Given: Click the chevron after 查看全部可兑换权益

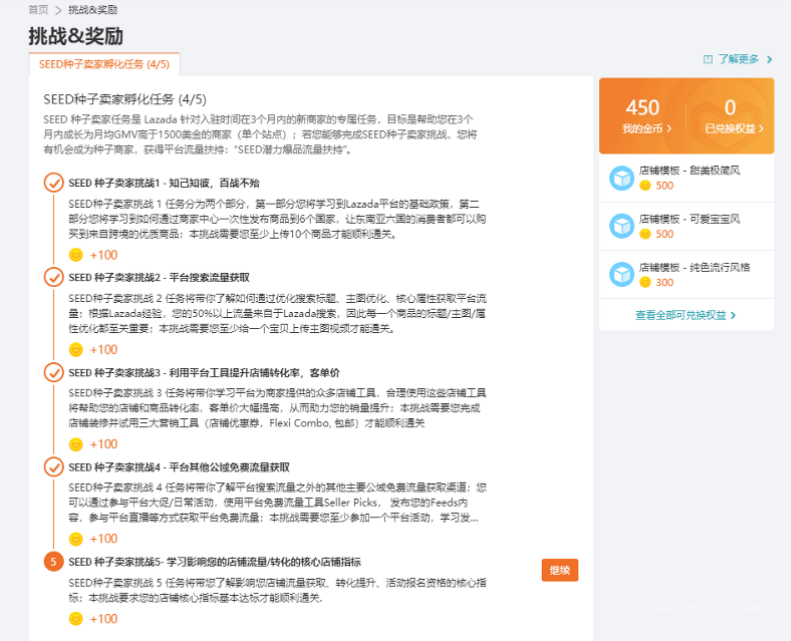Looking at the screenshot, I should [733, 315].
